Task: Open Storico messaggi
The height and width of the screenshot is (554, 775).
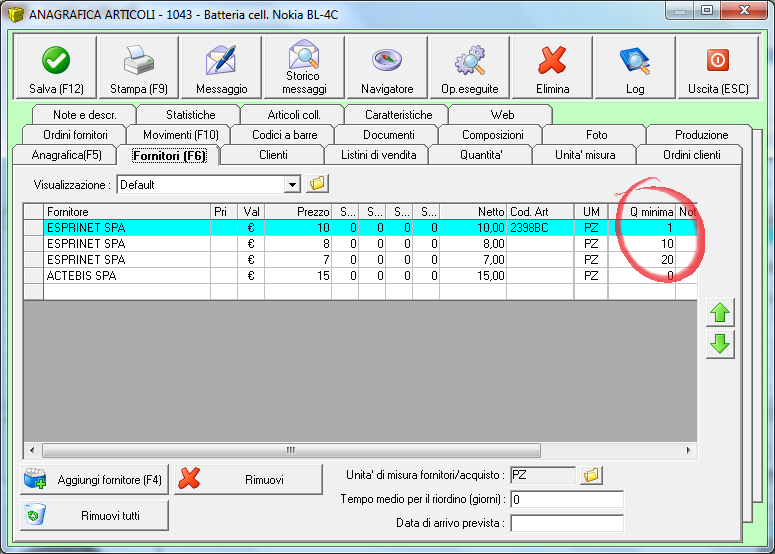Action: [x=304, y=67]
